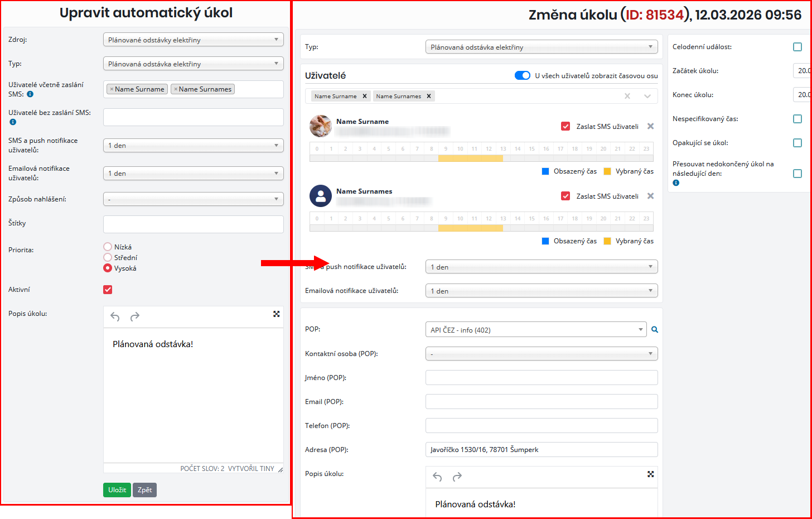Click into the Štítky input field

tap(193, 224)
